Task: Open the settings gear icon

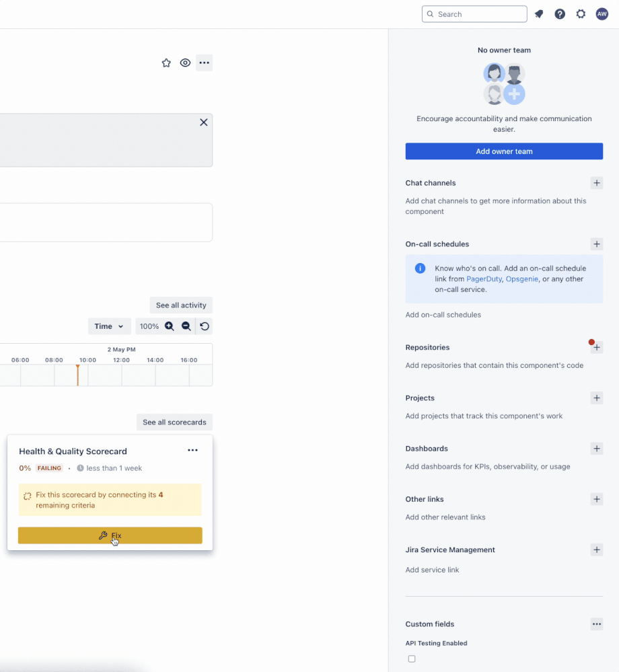Action: pyautogui.click(x=581, y=14)
